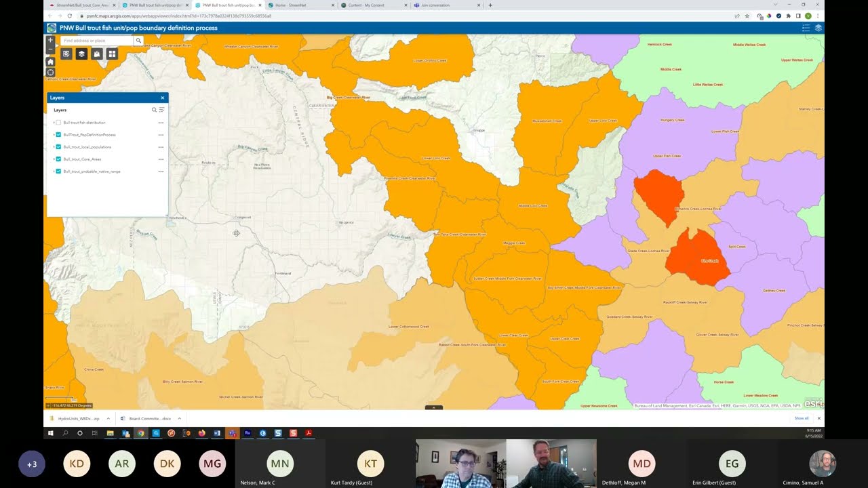Click Show all downloads
This screenshot has height=488, width=868.
click(802, 418)
